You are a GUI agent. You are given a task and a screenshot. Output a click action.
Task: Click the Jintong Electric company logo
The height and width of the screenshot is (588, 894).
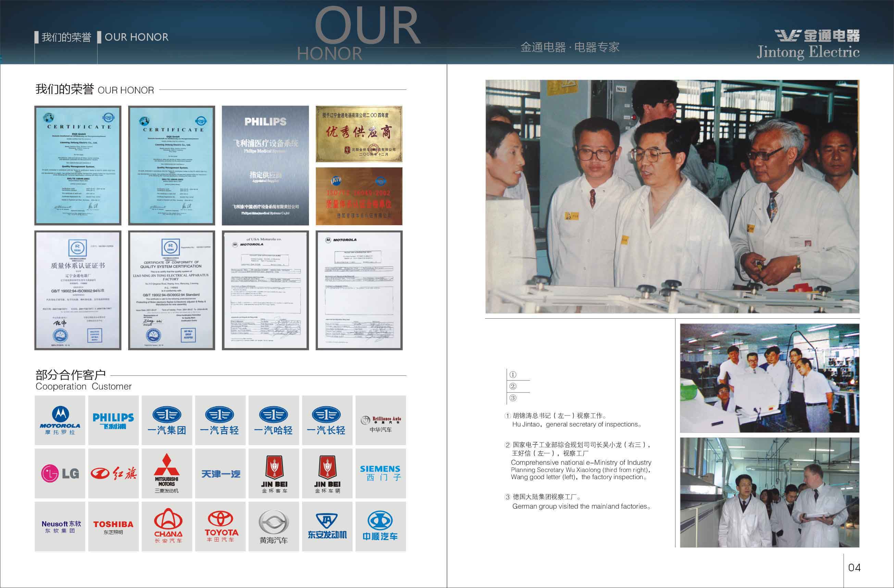click(808, 44)
